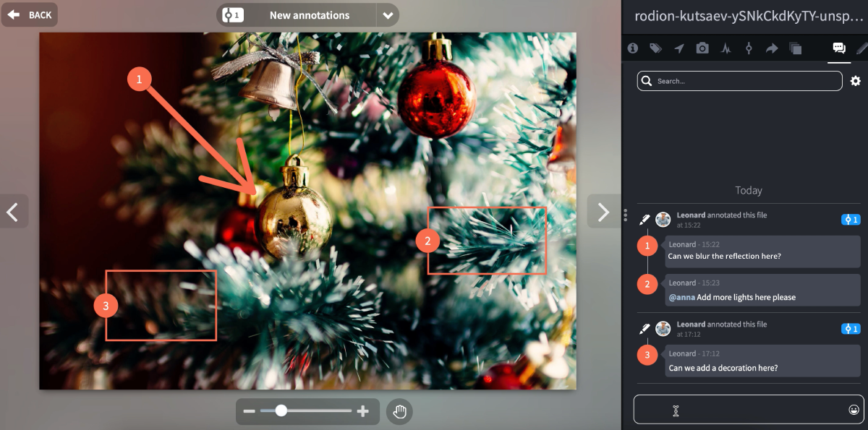The height and width of the screenshot is (430, 868).
Task: Open the emoji picker in comment box
Action: click(x=854, y=410)
